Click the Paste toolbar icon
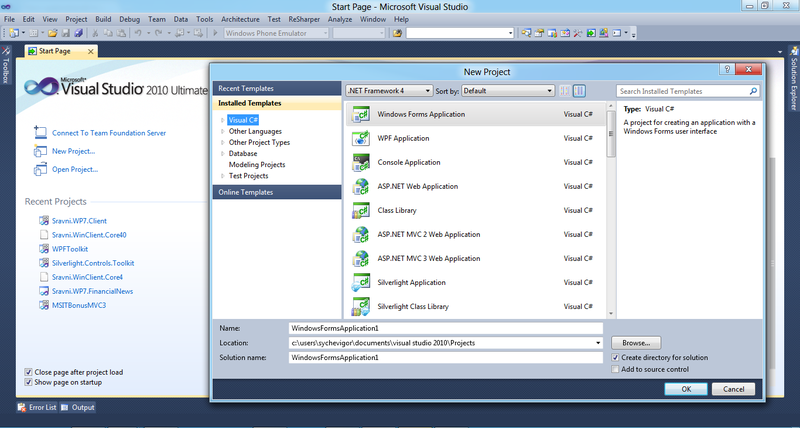This screenshot has width=800, height=428. [121, 33]
